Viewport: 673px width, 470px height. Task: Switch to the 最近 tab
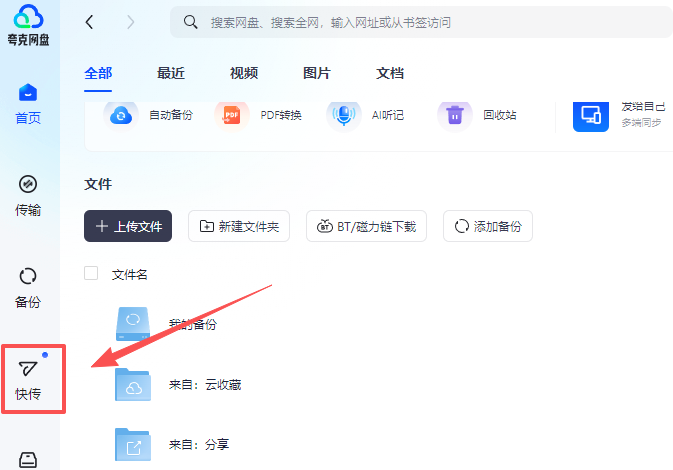tap(171, 73)
